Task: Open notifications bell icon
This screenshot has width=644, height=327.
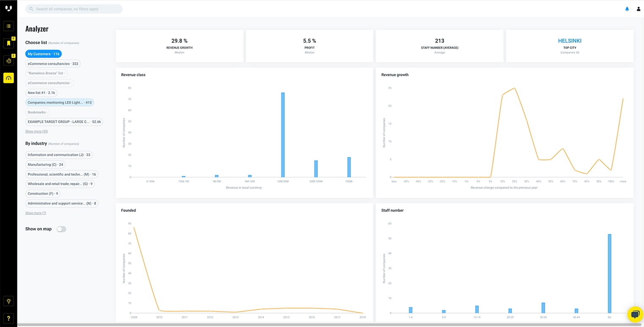Action: pos(627,9)
